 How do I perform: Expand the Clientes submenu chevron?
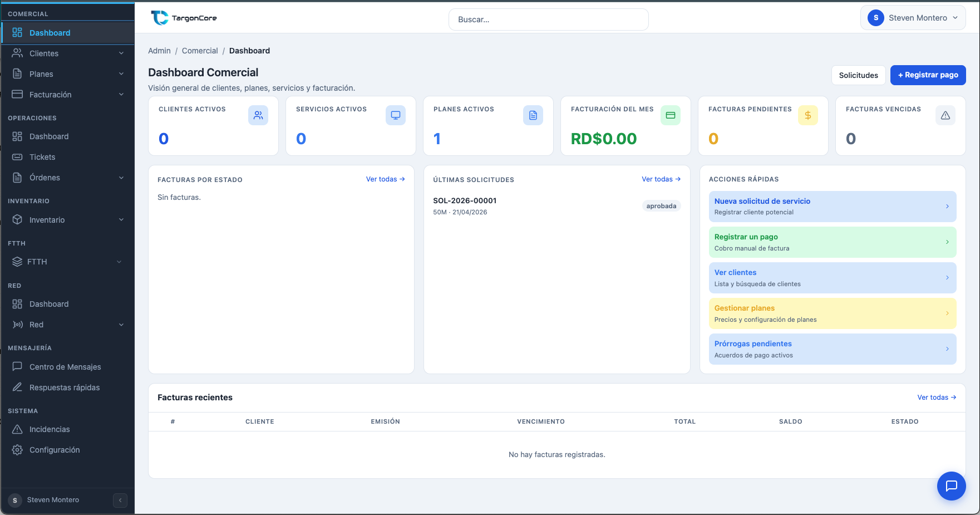coord(121,53)
